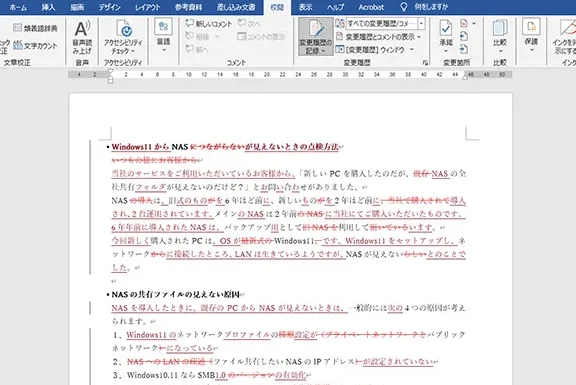576x385 pixels.
Task: Expand the [変更履歴] ウィンドウ dropdown arrow
Action: tap(412, 49)
